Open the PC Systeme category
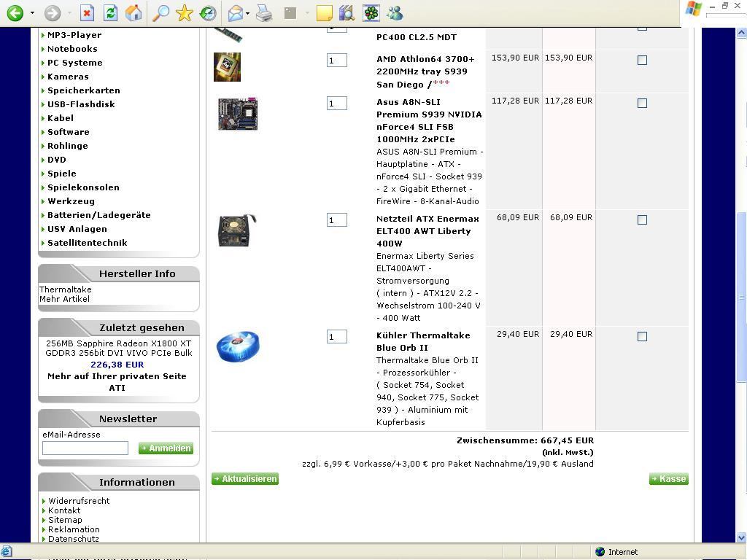 75,63
